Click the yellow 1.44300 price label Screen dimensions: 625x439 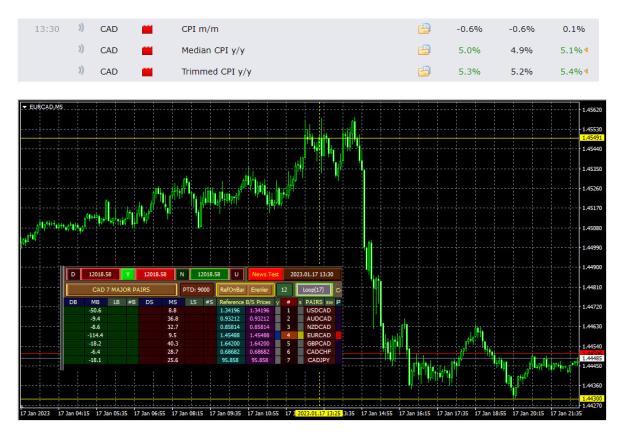592,398
